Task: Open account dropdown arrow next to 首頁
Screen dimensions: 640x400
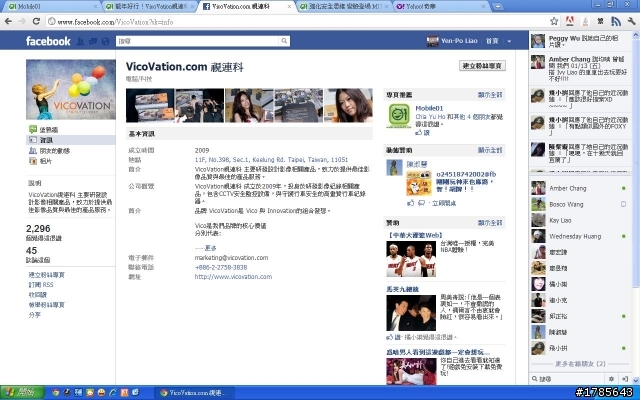Action: click(x=509, y=41)
